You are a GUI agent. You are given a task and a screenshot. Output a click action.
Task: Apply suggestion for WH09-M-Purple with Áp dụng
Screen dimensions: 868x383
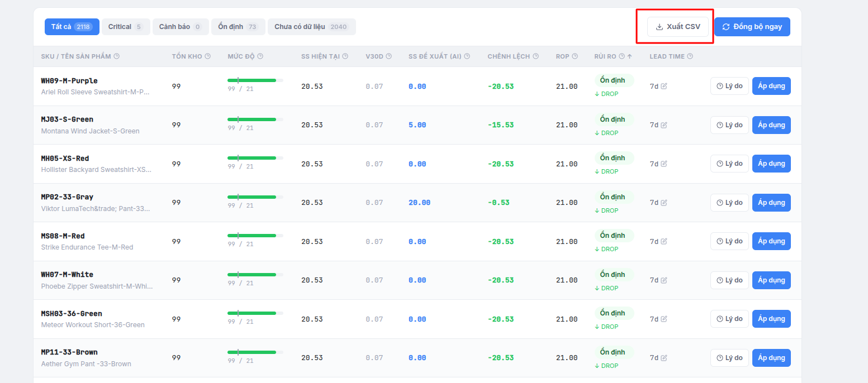[771, 86]
